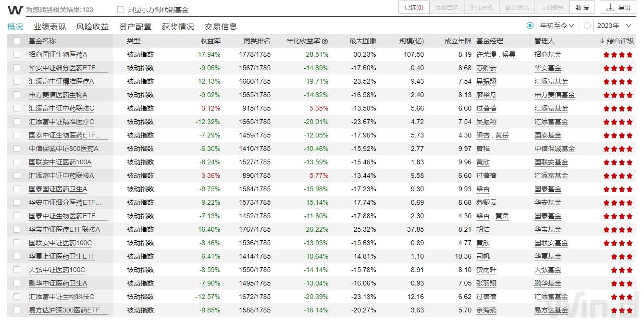Viewport: 644px width, 323px height.
Task: Open fund link 招商国证生物医药A
Action: (58, 55)
